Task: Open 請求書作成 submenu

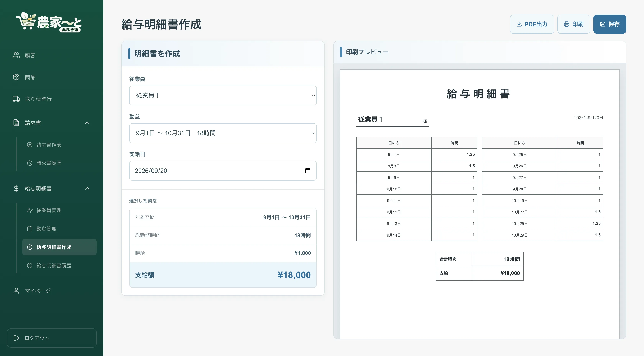Action: (59, 145)
